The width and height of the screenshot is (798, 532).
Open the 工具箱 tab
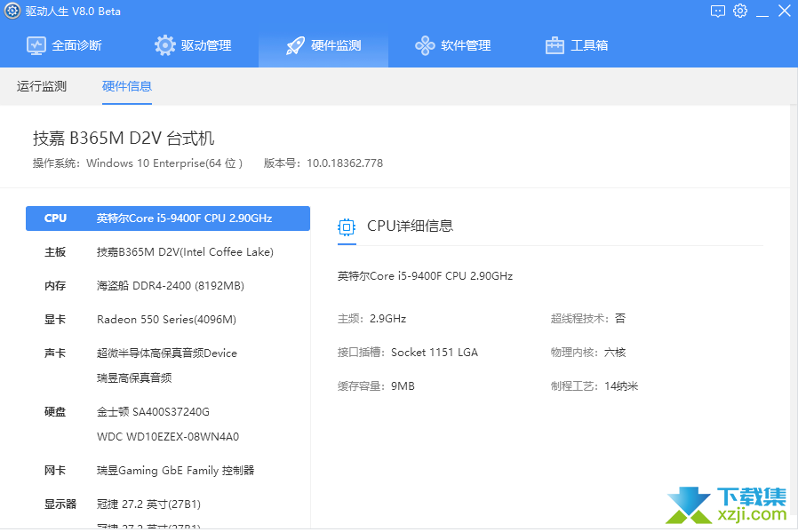pos(577,46)
